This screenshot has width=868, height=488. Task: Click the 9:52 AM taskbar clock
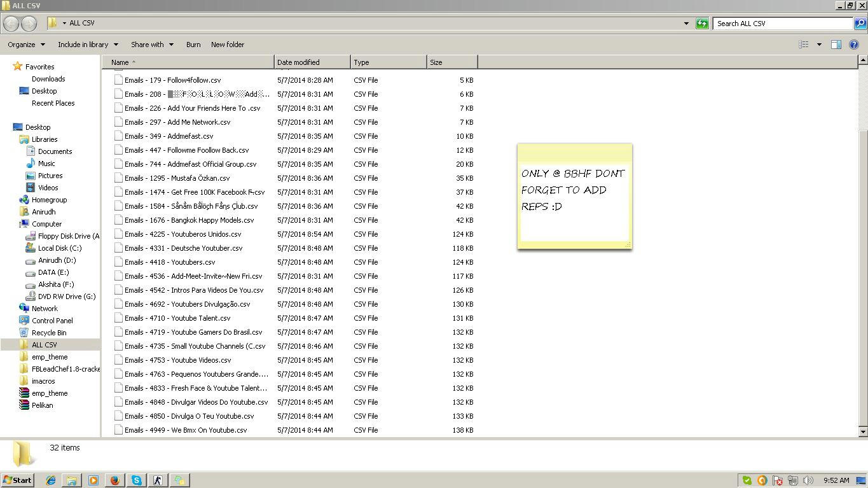(836, 480)
